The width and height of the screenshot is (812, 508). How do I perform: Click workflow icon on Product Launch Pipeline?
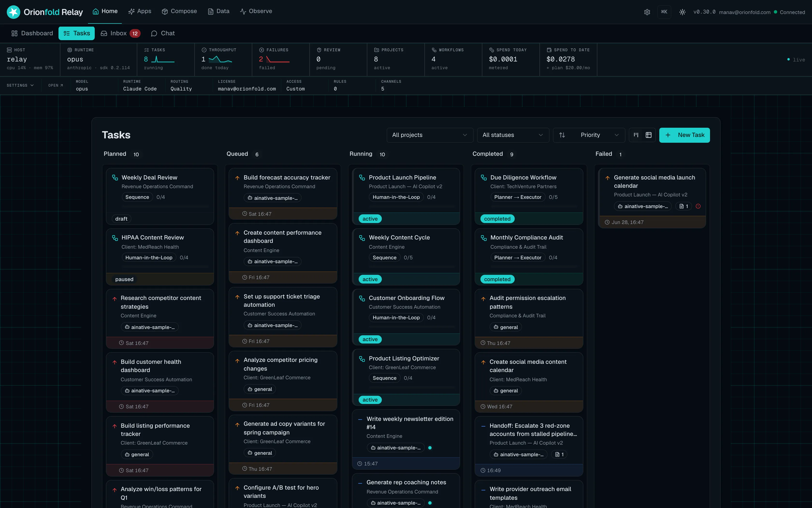(362, 177)
